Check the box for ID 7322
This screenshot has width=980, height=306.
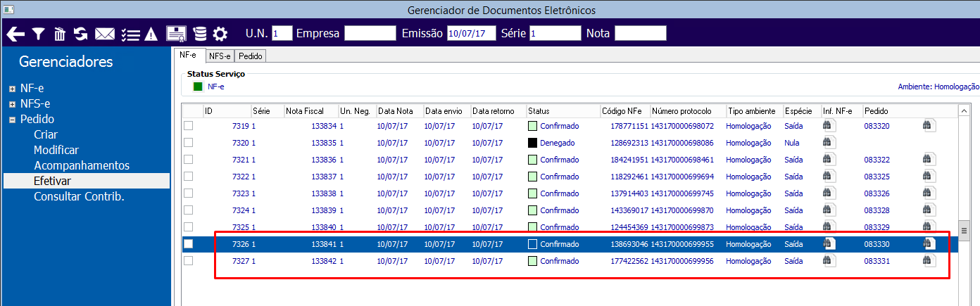click(x=188, y=177)
